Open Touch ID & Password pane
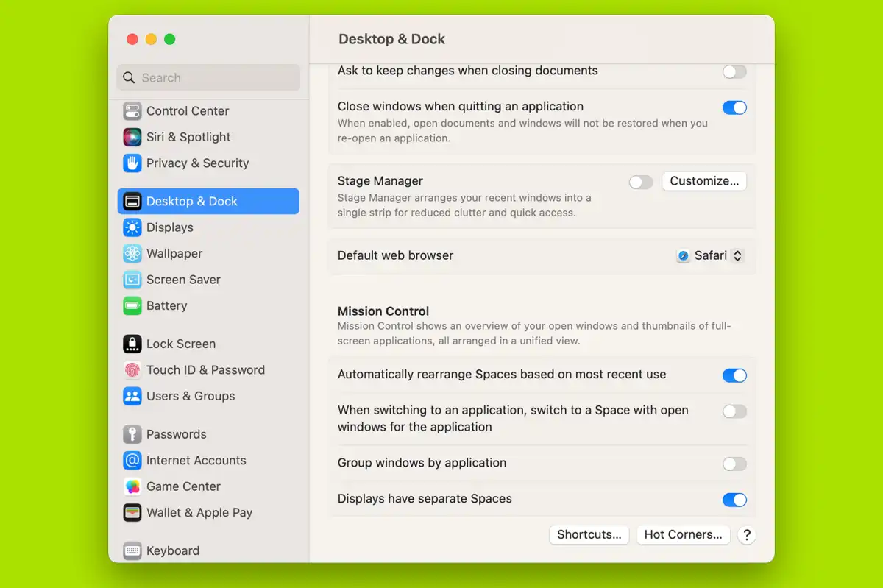This screenshot has width=883, height=588. tap(208, 370)
